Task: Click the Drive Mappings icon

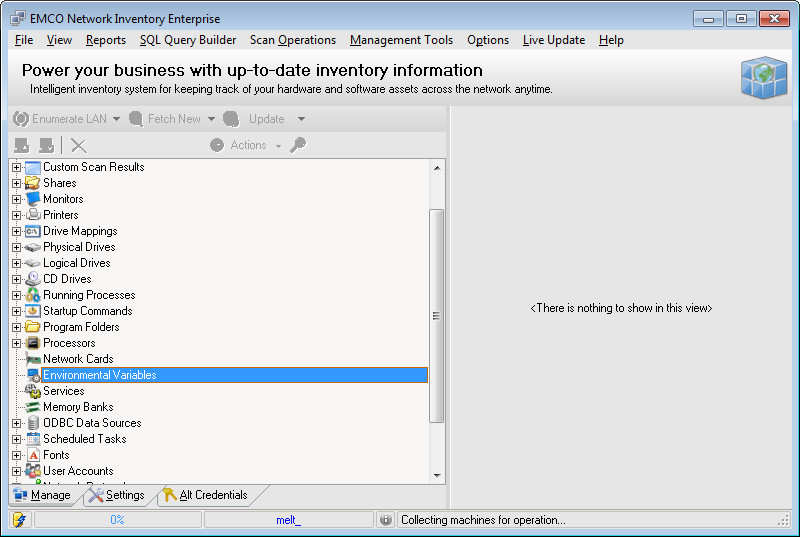Action: point(33,231)
